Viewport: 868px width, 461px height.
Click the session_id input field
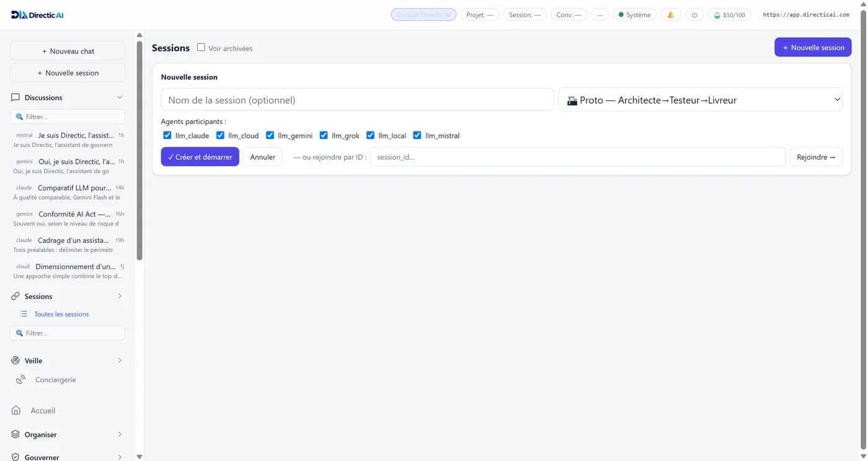pos(578,157)
